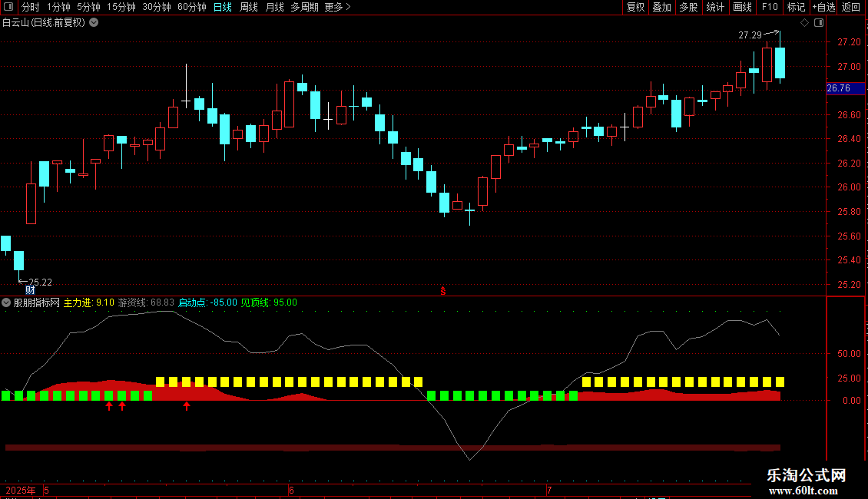Click the 27.29 high price label

click(x=750, y=35)
